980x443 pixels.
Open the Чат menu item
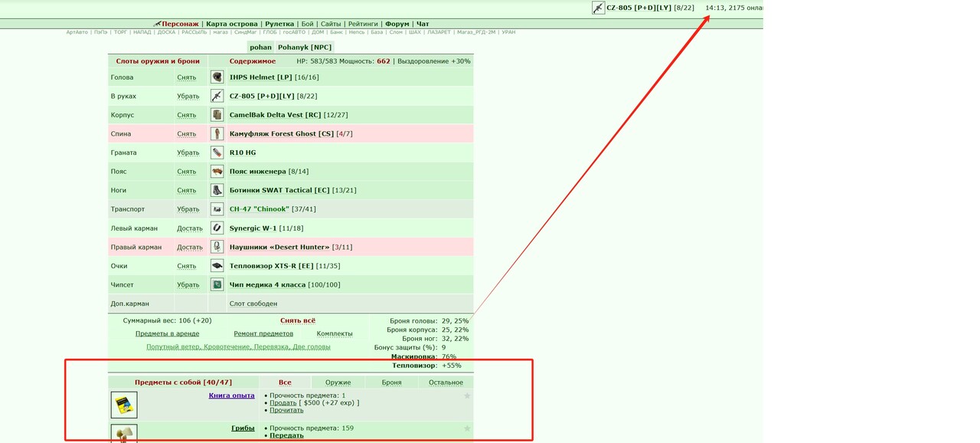tap(423, 24)
